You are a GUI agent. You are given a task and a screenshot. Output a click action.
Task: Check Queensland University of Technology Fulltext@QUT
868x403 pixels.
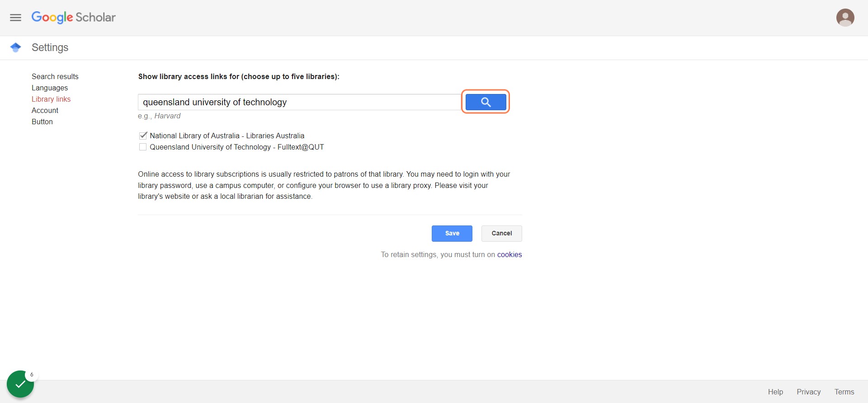coord(143,147)
